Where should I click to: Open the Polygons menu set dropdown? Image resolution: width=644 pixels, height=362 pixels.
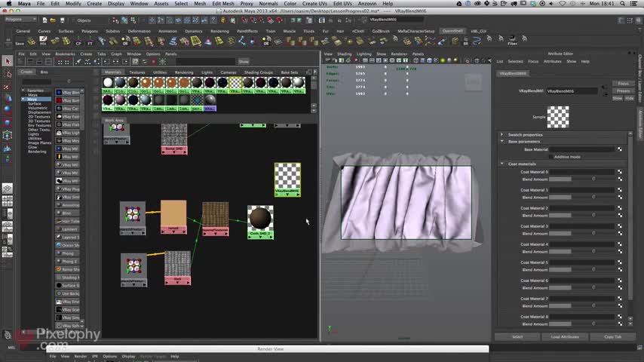coord(20,20)
